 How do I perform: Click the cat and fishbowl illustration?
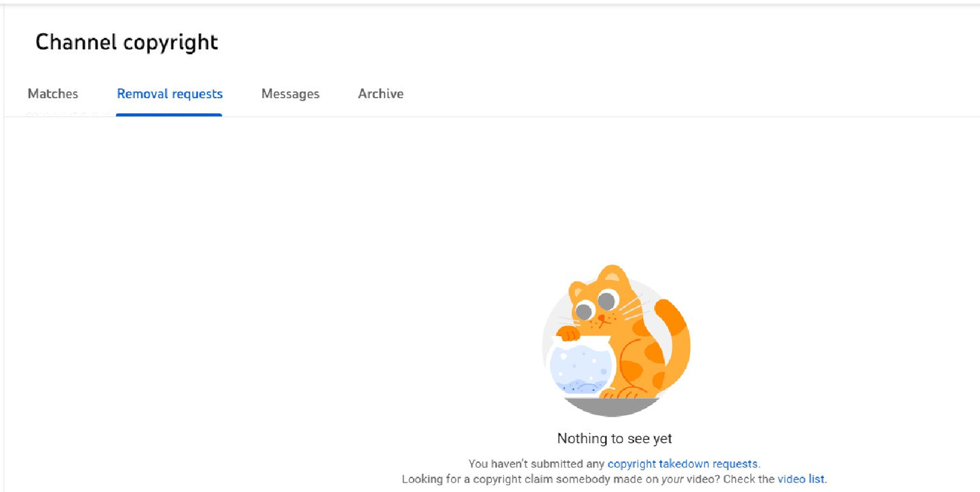(x=614, y=337)
